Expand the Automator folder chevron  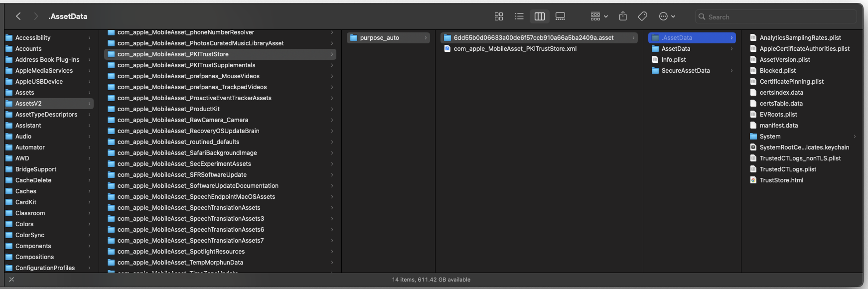[90, 147]
